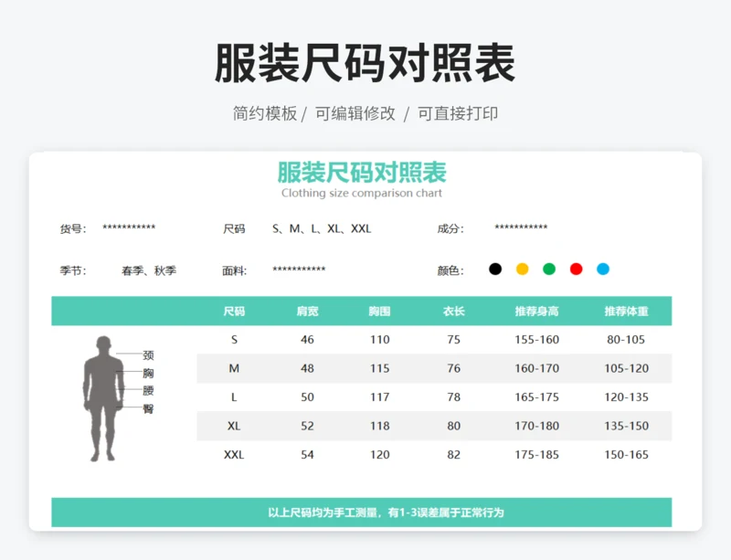Click weight range 105-120
Screen dimensions: 731x560
coord(627,368)
